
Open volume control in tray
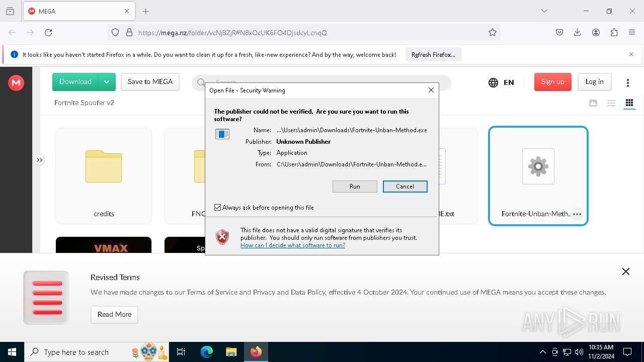pos(579,352)
